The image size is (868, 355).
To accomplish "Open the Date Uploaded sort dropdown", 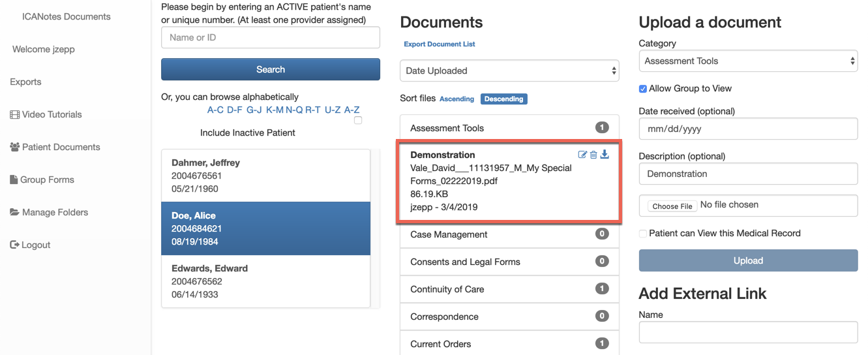I will [x=509, y=70].
